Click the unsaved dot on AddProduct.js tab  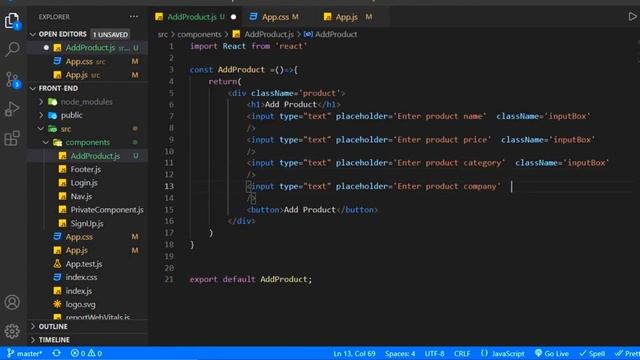233,17
